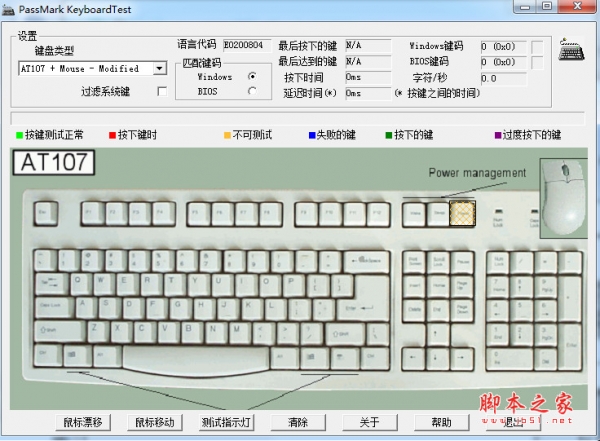600x441 pixels.
Task: Click the purple 过度按下的键 legend swatch
Action: (x=498, y=135)
